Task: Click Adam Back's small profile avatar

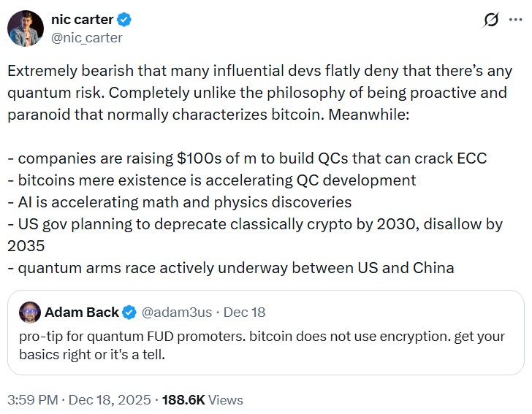Action: 29,313
